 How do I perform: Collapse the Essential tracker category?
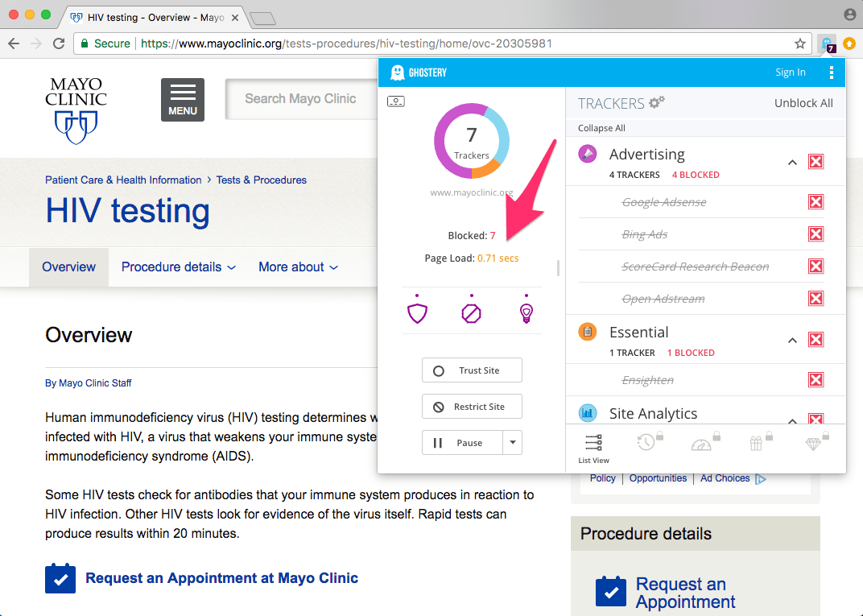tap(792, 341)
